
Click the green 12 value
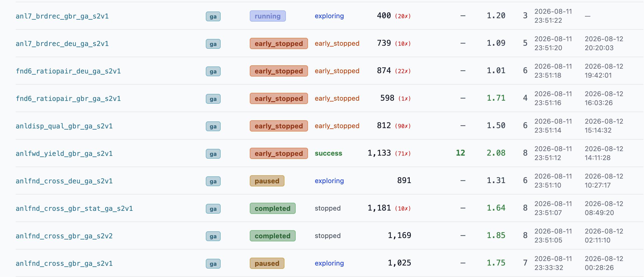460,153
